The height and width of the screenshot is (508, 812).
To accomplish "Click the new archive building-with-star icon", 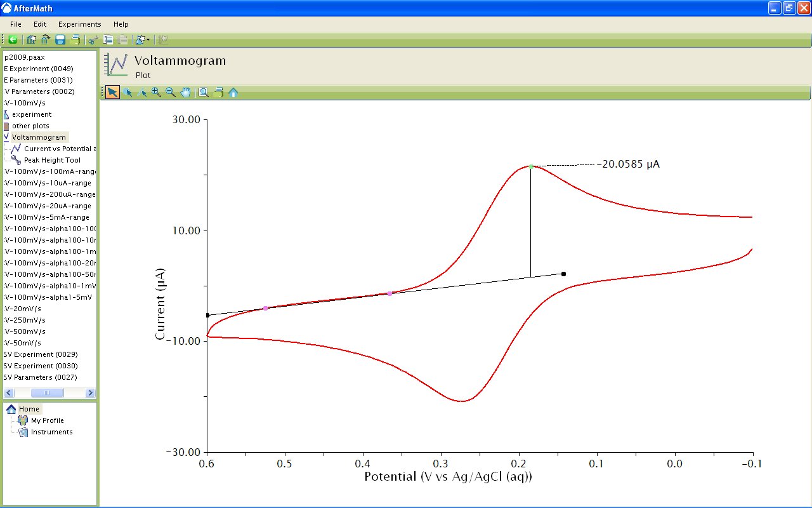I will pyautogui.click(x=31, y=39).
